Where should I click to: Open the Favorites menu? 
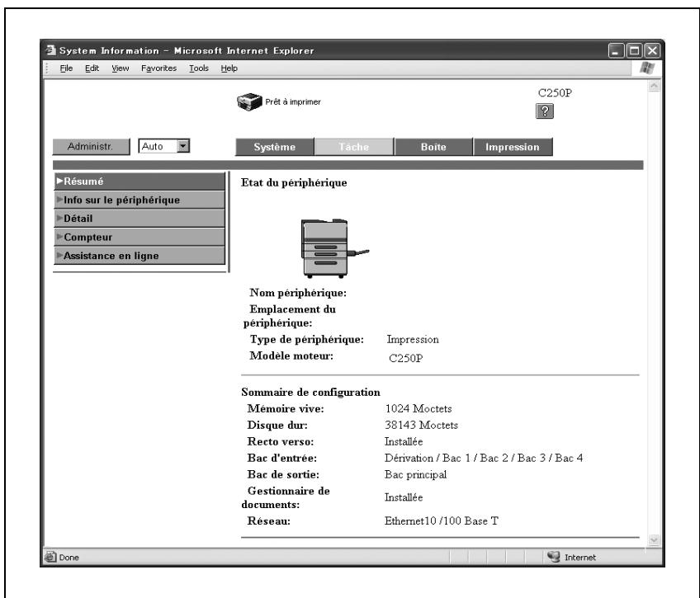tap(159, 68)
